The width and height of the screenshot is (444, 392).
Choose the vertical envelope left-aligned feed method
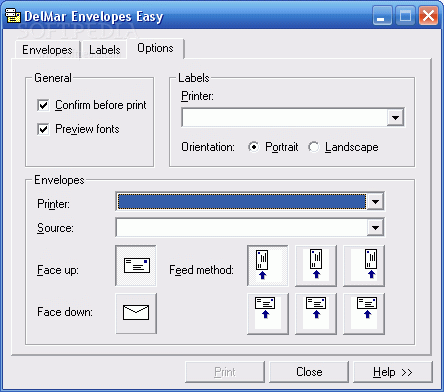tap(268, 266)
